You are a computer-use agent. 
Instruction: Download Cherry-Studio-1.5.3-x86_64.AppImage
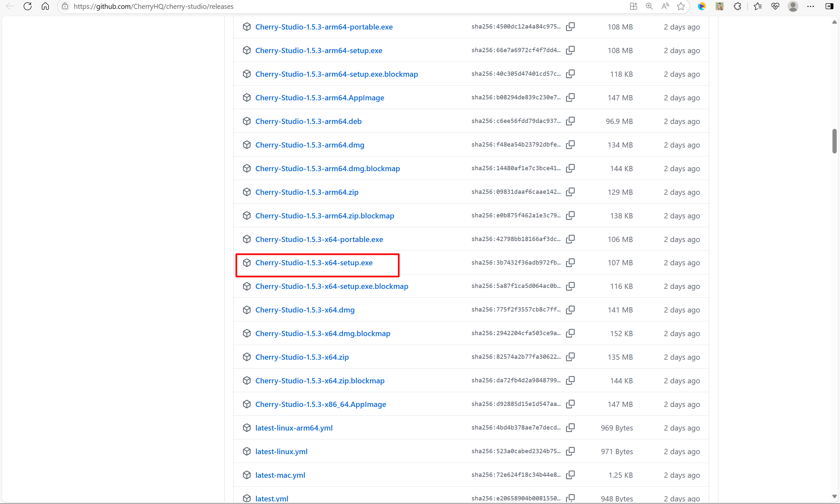point(321,404)
